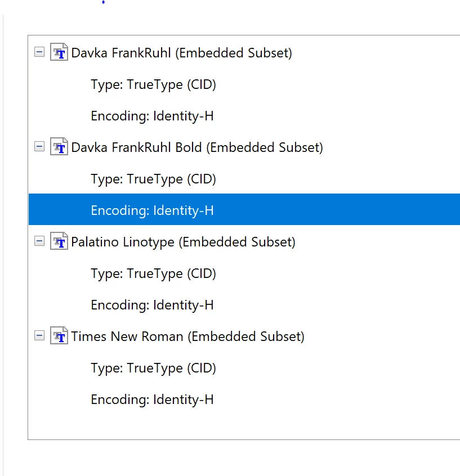Screen dimensions: 460x476
Task: Click the Davka FrankRuhl TrueType font icon
Action: (59, 53)
